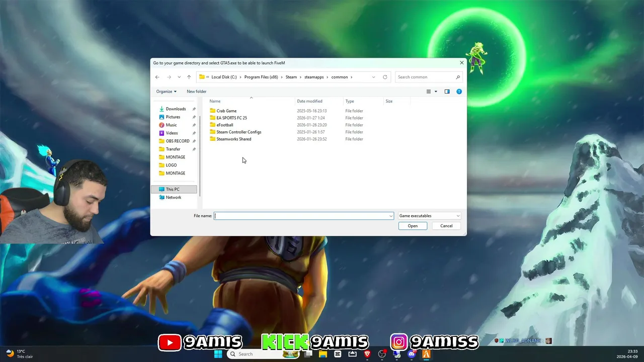Select the Steamworks Shared folder
Image resolution: width=644 pixels, height=362 pixels.
pos(233,139)
